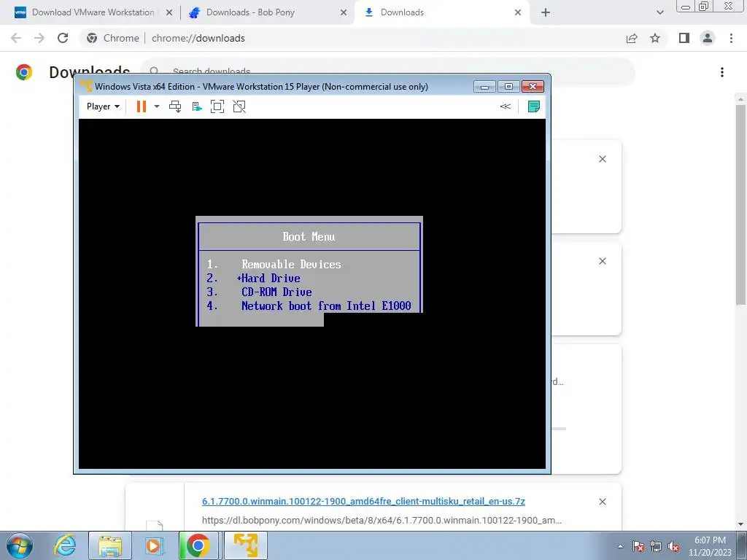Switch to VMware Player taskbar icon
Viewport: 747px width, 560px height.
coord(246,545)
